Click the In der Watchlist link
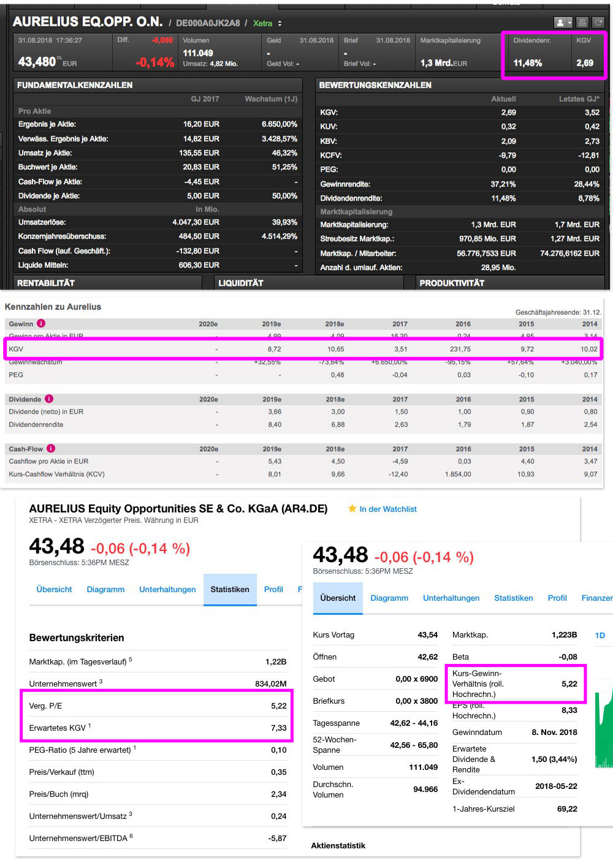 pos(388,509)
